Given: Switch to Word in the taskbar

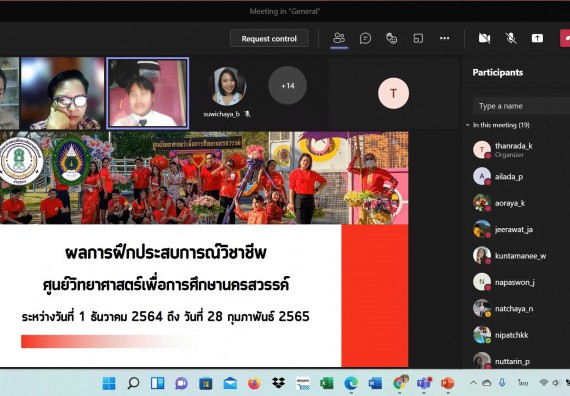Looking at the screenshot, I should tap(375, 383).
